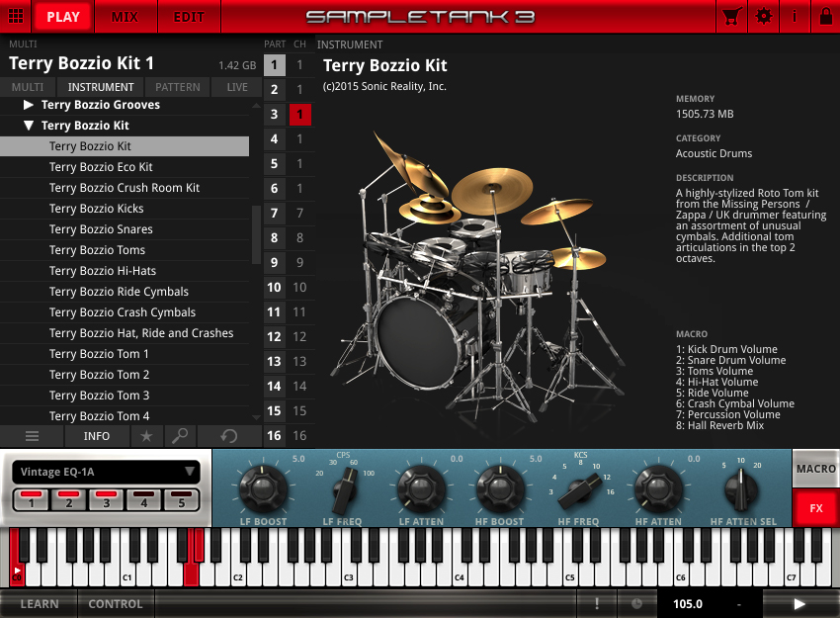840x618 pixels.
Task: Click the tempo sync clock icon
Action: (636, 604)
